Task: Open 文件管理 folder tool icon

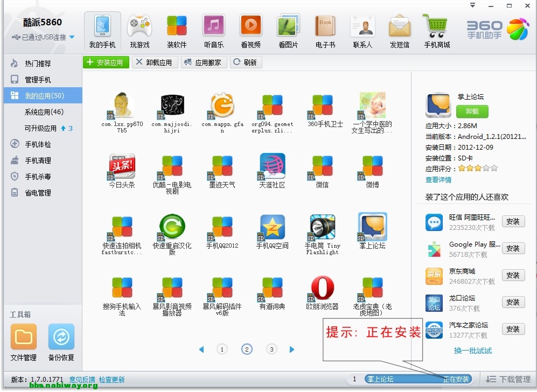Action: click(23, 338)
